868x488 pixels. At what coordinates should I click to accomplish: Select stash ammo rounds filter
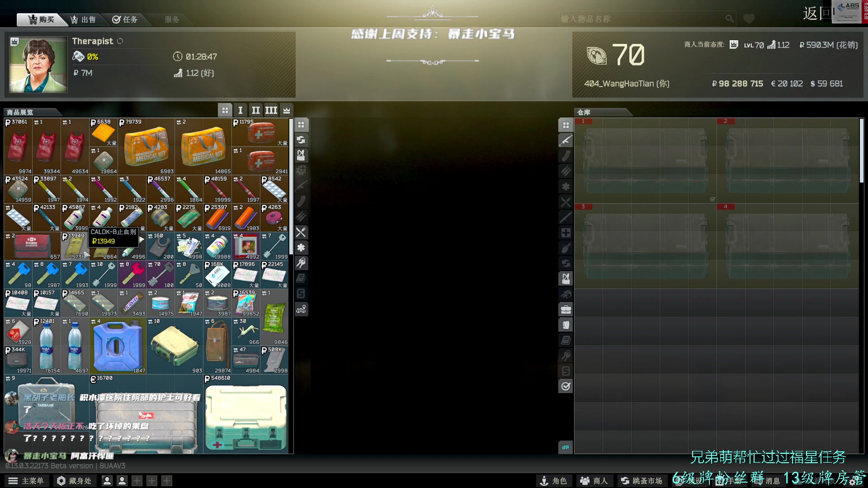tap(566, 171)
